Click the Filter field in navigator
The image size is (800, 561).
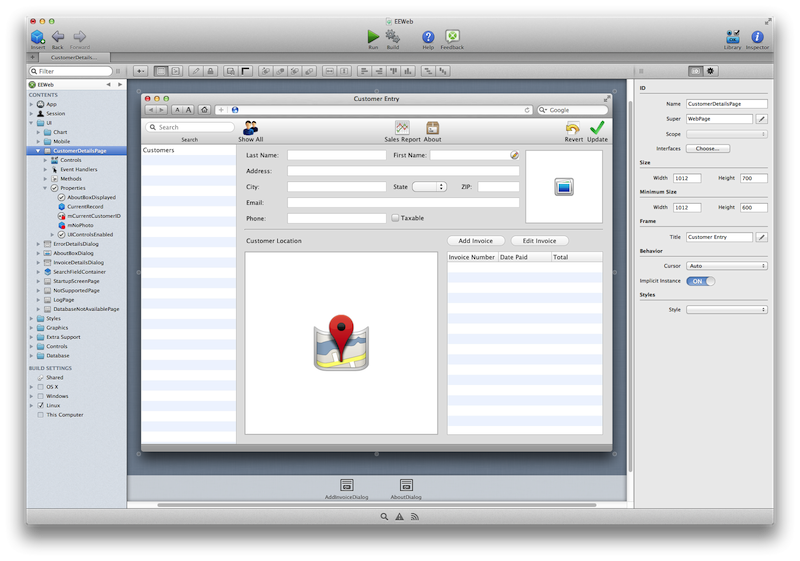[70, 71]
